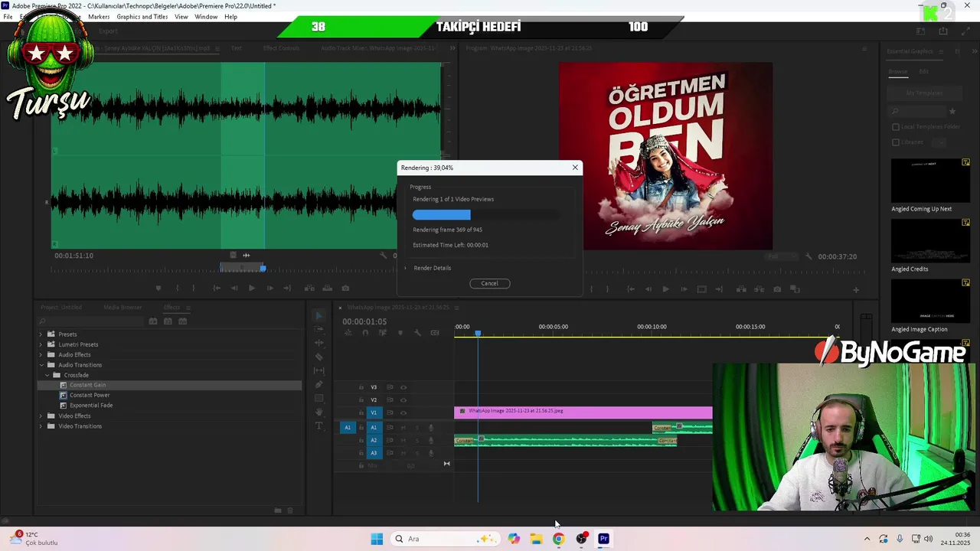Image resolution: width=980 pixels, height=551 pixels.
Task: Expand the Video Effects folder
Action: 41,416
